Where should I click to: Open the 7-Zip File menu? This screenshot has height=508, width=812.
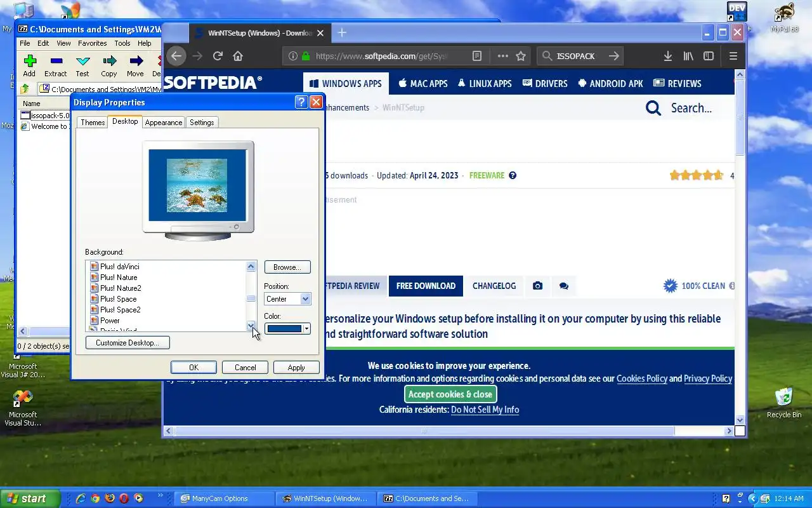pyautogui.click(x=25, y=43)
